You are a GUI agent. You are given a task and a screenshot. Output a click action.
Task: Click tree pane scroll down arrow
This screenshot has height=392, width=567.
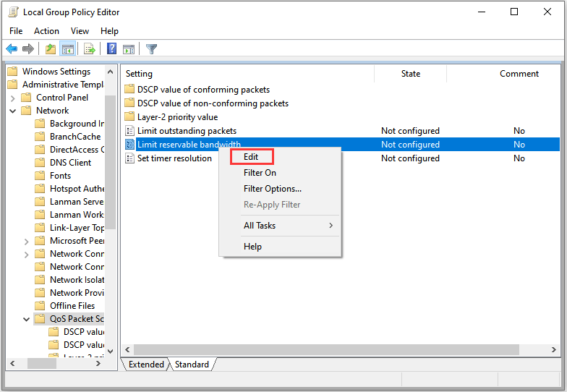point(110,351)
